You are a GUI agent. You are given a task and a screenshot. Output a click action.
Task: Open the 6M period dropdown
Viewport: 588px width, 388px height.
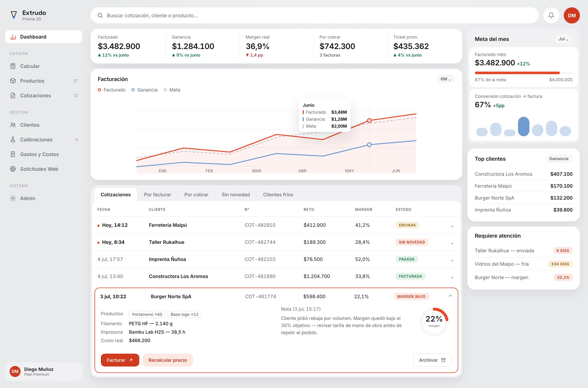pos(446,79)
